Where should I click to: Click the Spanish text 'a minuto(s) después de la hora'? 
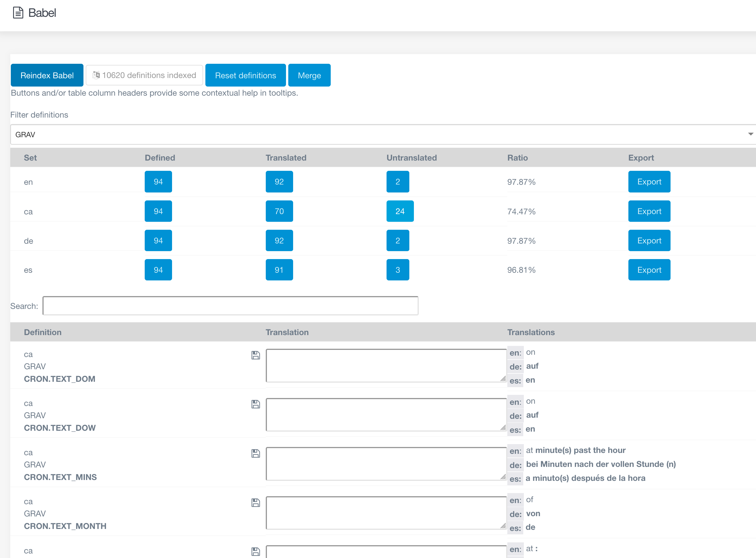[585, 478]
